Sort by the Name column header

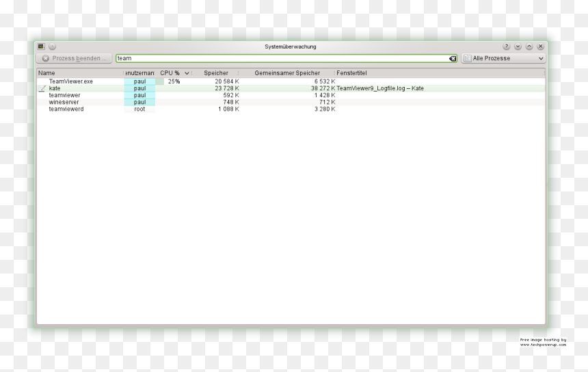[80, 73]
